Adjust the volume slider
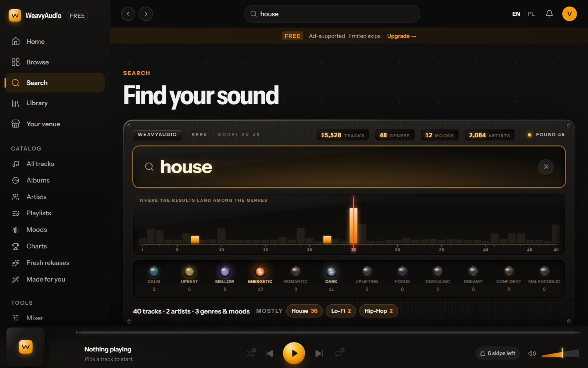The height and width of the screenshot is (368, 588). pos(560,353)
